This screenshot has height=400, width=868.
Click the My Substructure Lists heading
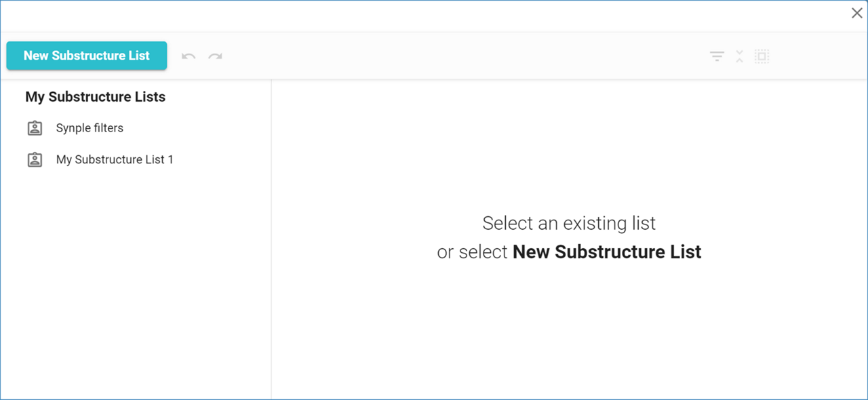[95, 97]
